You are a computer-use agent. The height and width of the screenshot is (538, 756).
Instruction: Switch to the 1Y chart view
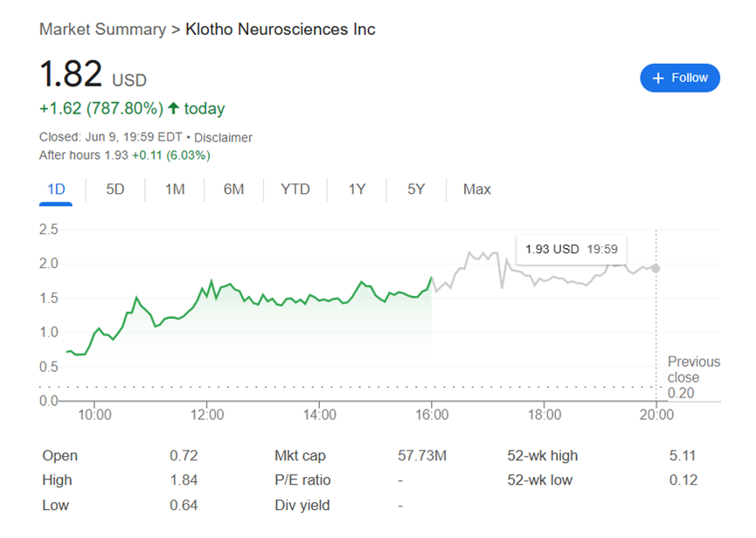coord(357,190)
